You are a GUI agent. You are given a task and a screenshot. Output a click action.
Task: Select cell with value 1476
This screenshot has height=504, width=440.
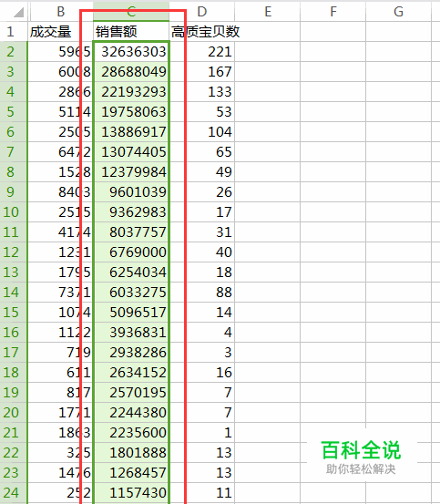coord(61,472)
